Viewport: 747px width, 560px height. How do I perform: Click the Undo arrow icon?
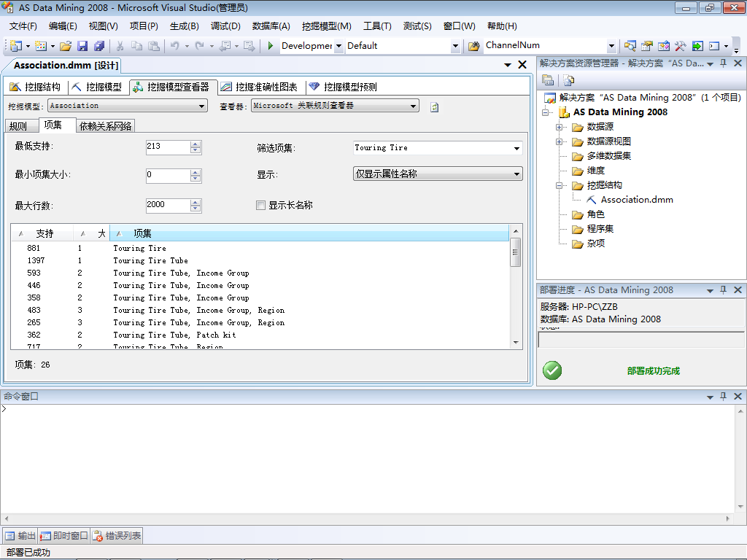tap(175, 46)
